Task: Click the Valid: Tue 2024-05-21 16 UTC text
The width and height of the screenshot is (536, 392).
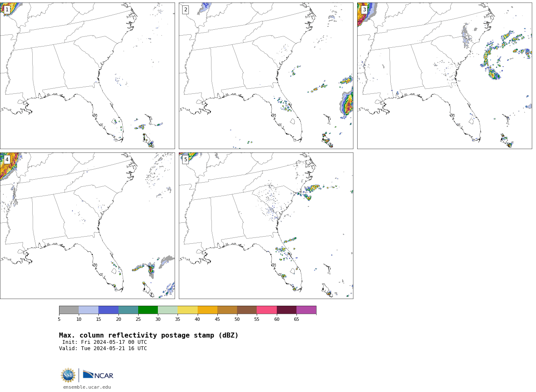Action: pos(103,348)
